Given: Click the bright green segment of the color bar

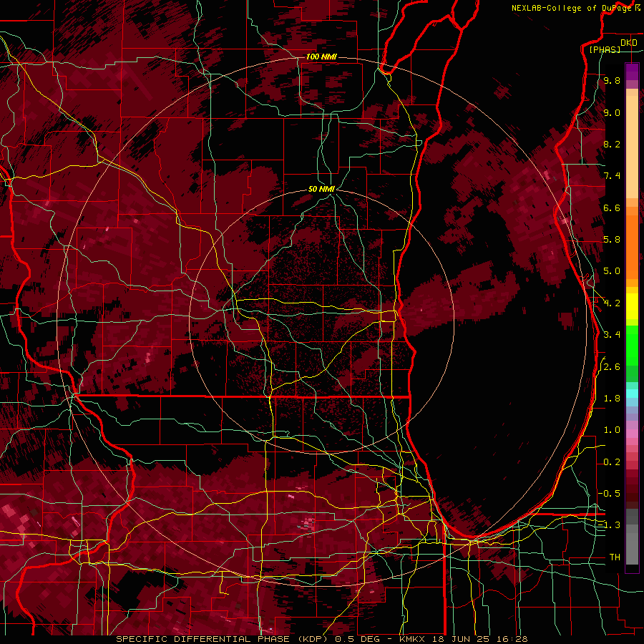Looking at the screenshot, I should [x=632, y=345].
